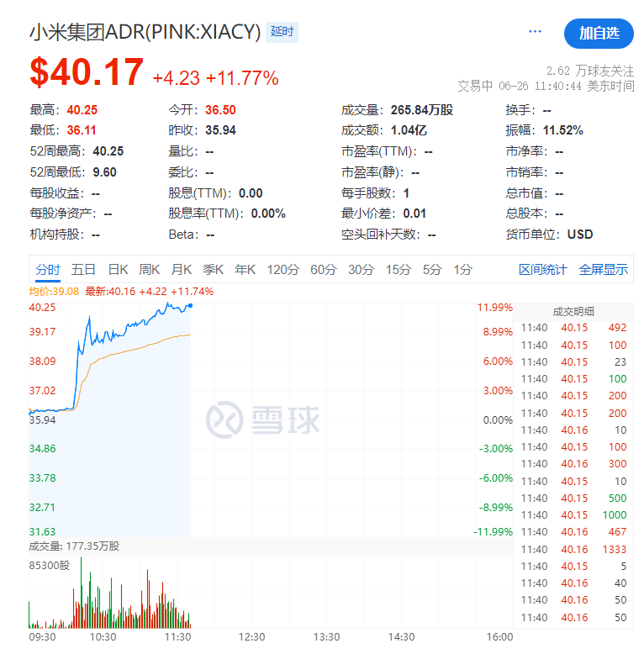
Task: Click the trade row with volume 492
Action: [573, 328]
